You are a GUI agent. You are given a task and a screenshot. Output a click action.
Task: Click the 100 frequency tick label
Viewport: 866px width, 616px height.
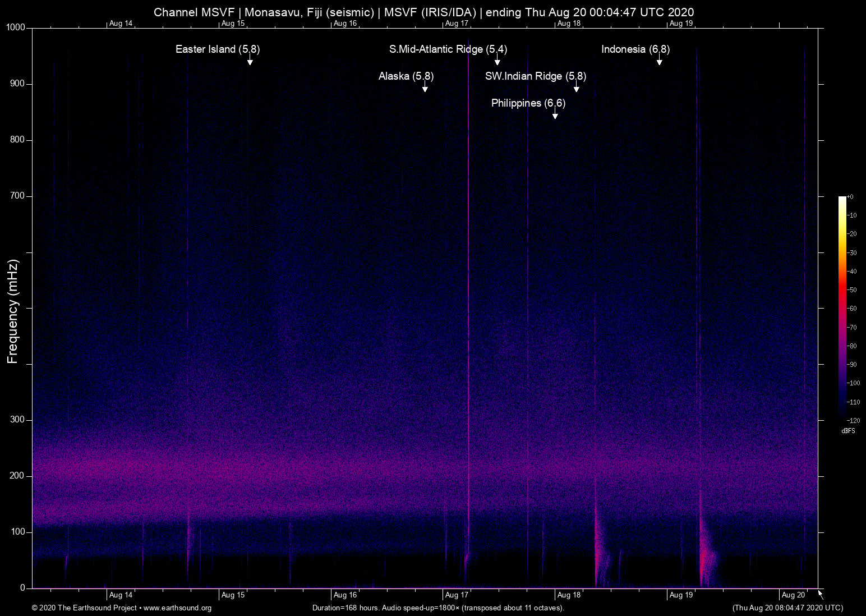pyautogui.click(x=18, y=532)
